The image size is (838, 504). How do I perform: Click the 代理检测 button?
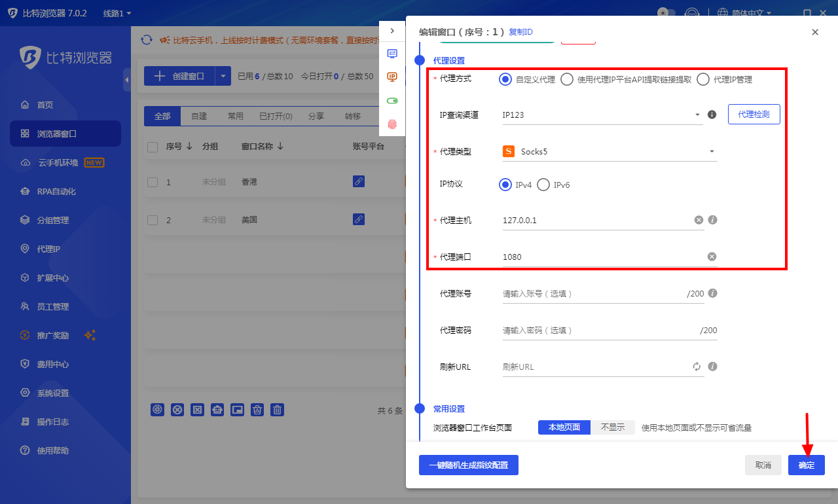[754, 115]
